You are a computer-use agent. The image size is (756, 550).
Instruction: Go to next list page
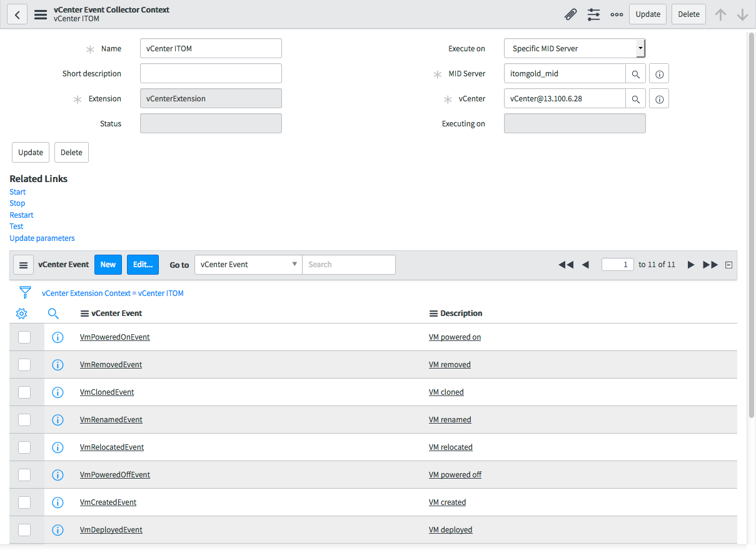pyautogui.click(x=691, y=265)
